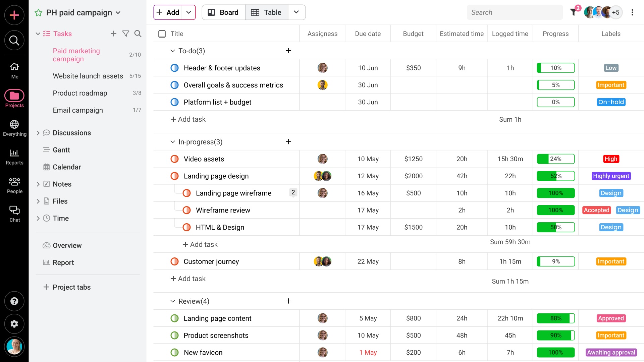
Task: Open the PH paid campaign dropdown
Action: [x=118, y=12]
